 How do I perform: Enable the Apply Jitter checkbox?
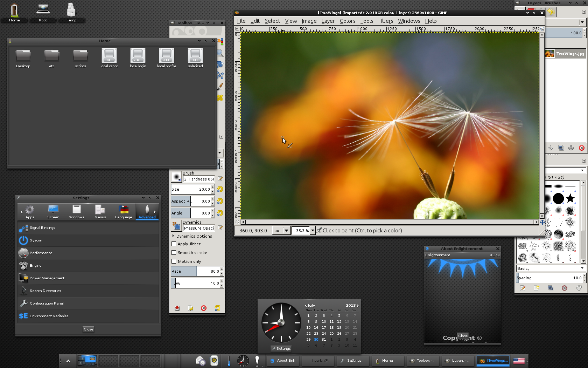[174, 244]
